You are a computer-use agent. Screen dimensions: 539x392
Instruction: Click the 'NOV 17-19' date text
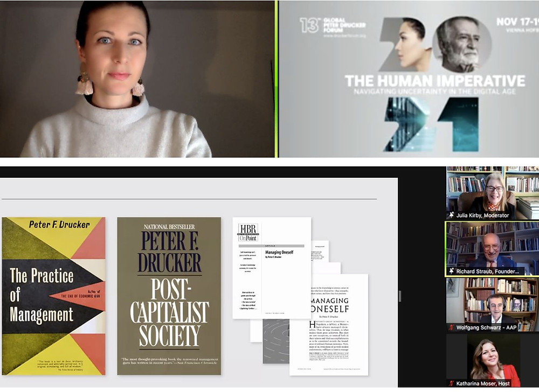click(x=517, y=22)
